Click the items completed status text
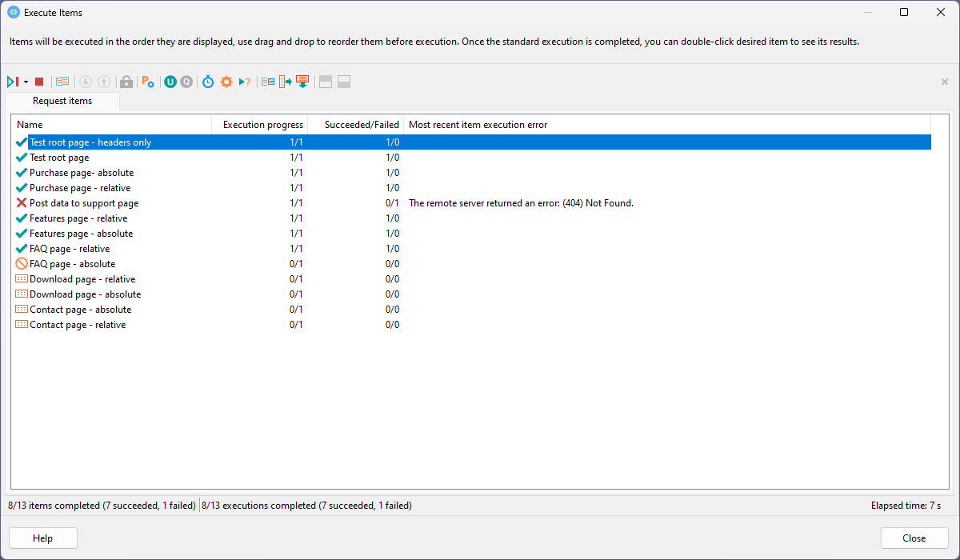The height and width of the screenshot is (560, 960). pyautogui.click(x=102, y=506)
